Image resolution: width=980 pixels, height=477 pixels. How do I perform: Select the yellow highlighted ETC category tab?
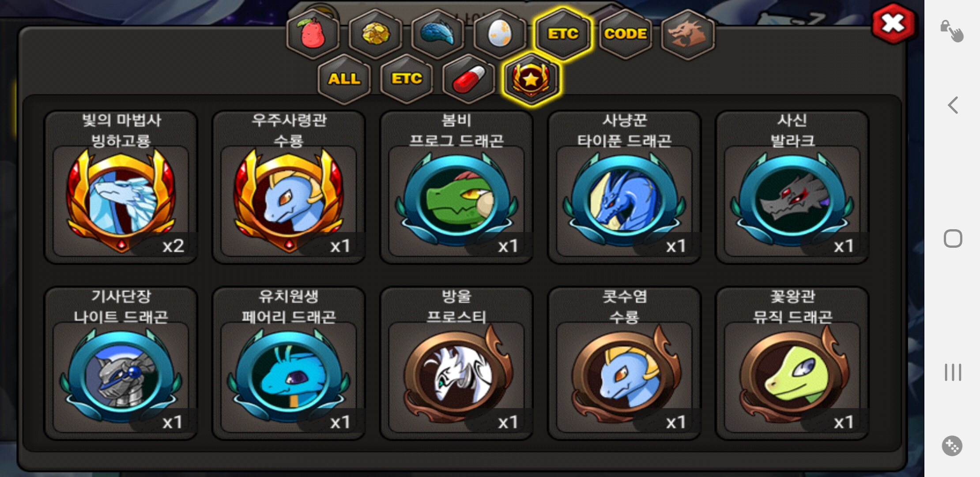[563, 34]
